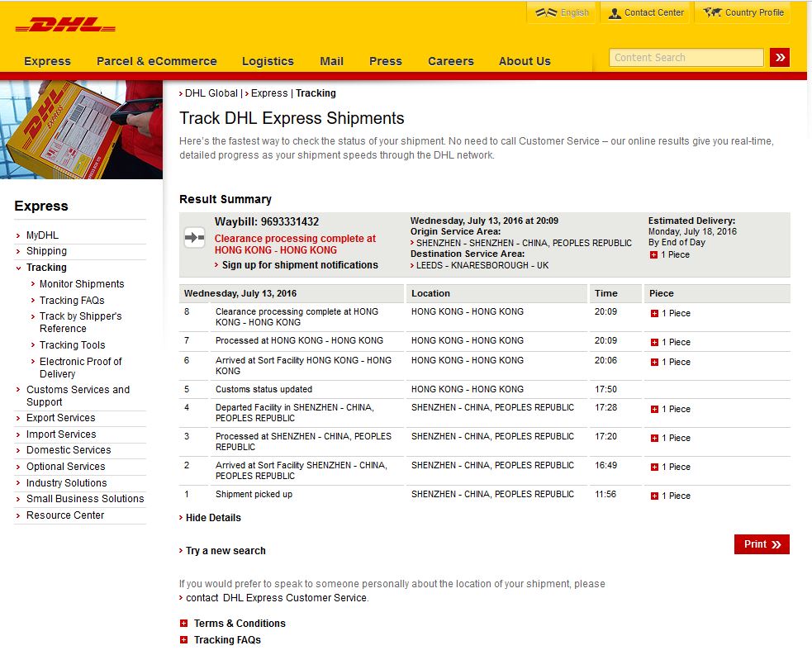The image size is (812, 655).
Task: Click Try a new search link
Action: tap(226, 551)
